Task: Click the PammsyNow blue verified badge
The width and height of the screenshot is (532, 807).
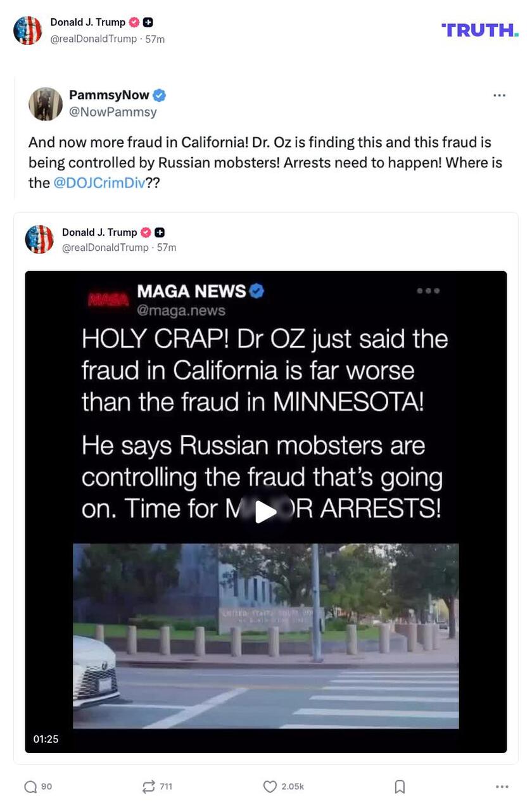Action: [160, 96]
